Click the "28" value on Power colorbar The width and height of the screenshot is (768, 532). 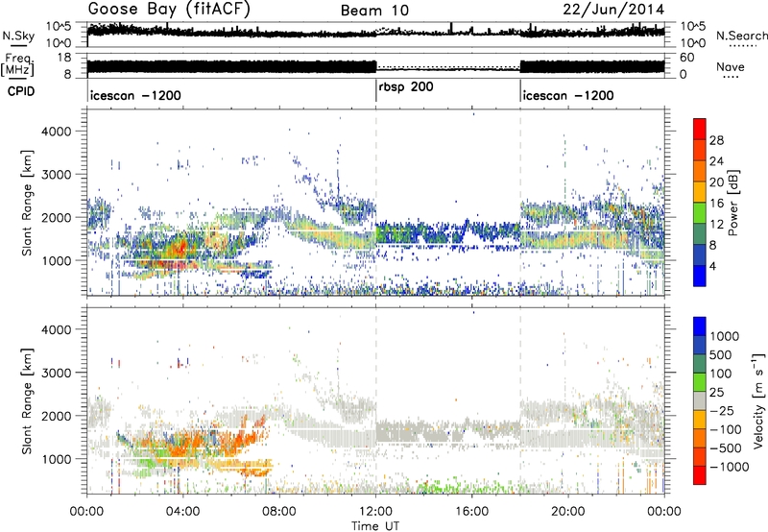pos(716,140)
